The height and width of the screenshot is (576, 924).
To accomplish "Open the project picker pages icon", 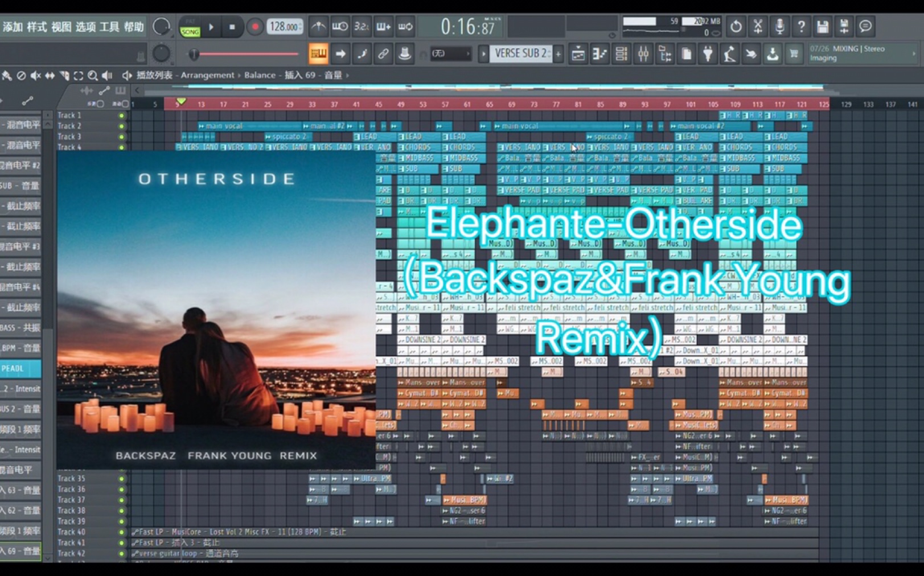I will click(687, 54).
